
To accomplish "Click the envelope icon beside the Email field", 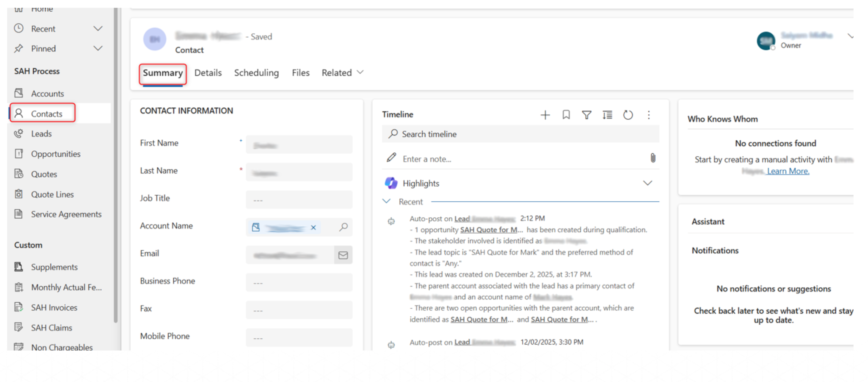I will pyautogui.click(x=343, y=255).
